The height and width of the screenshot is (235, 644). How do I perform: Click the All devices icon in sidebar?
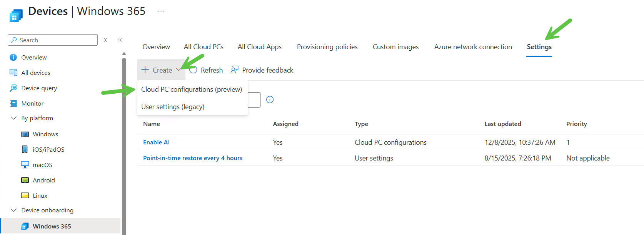13,73
